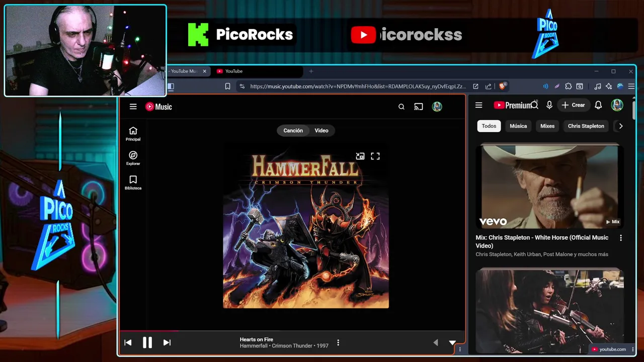Open options for Chris Stapleton mix

620,238
